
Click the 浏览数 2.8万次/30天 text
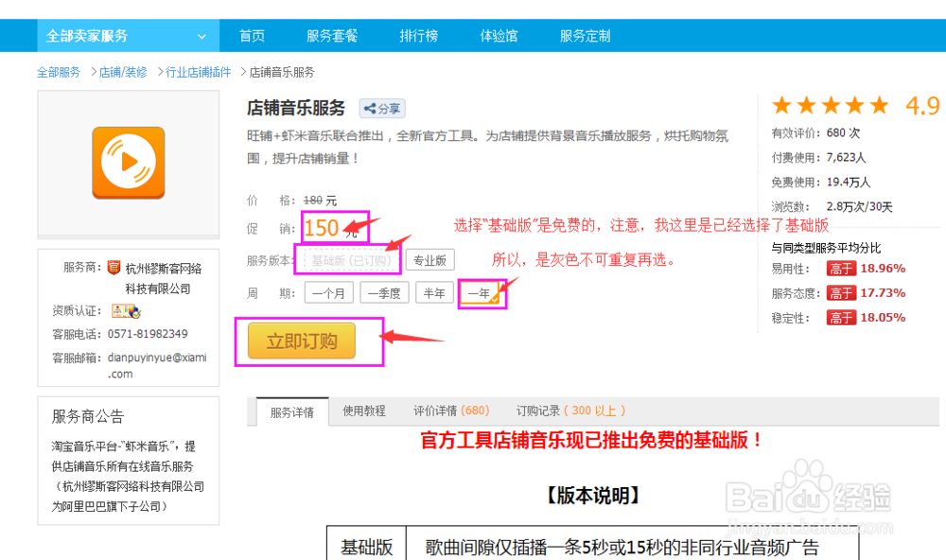click(x=832, y=207)
